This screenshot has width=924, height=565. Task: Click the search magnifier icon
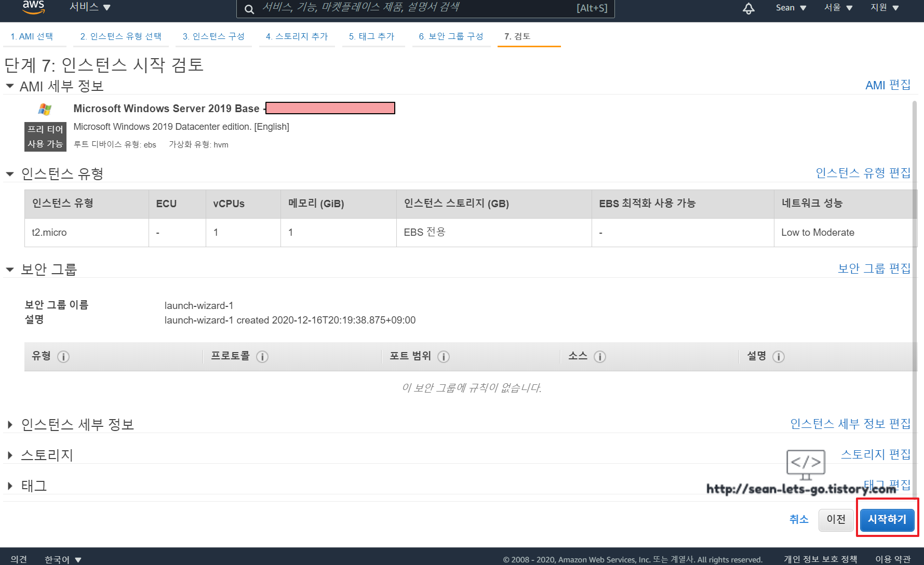[249, 9]
